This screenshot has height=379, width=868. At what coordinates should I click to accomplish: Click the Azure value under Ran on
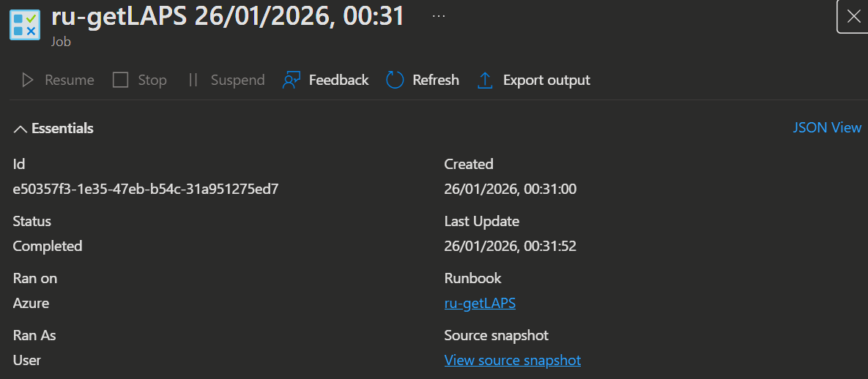point(31,303)
